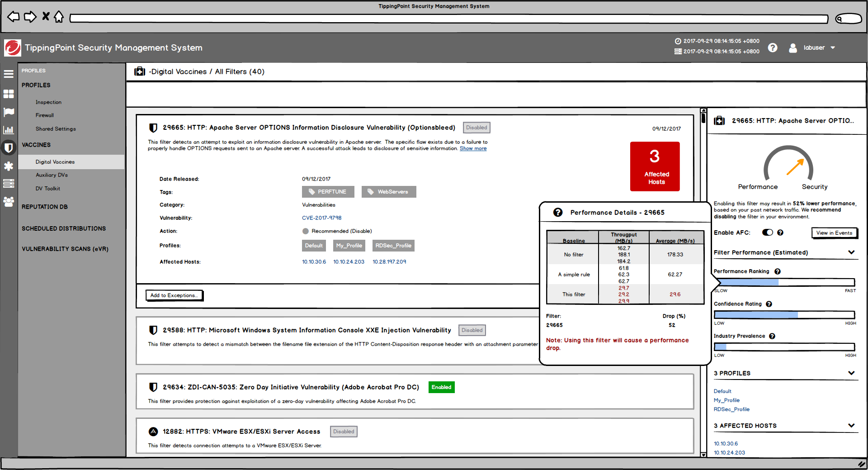Open the asterisk icon in sidebar

9,166
